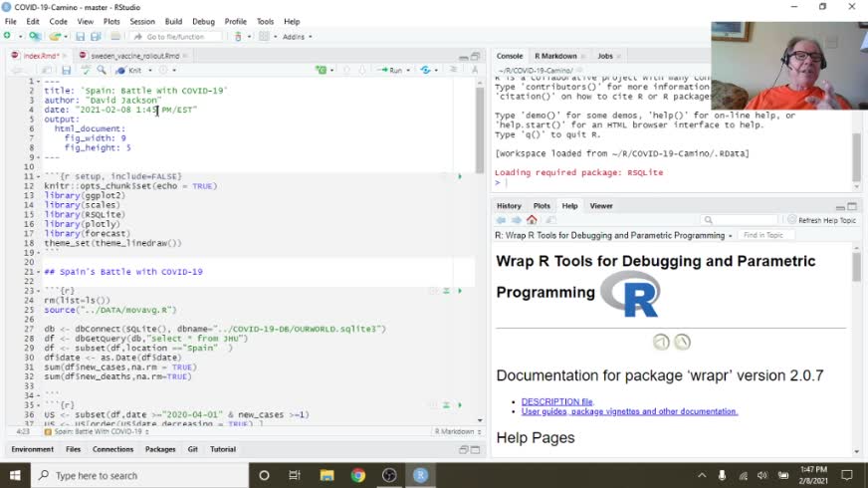
Task: Navigate forward in the Help pane
Action: (516, 220)
